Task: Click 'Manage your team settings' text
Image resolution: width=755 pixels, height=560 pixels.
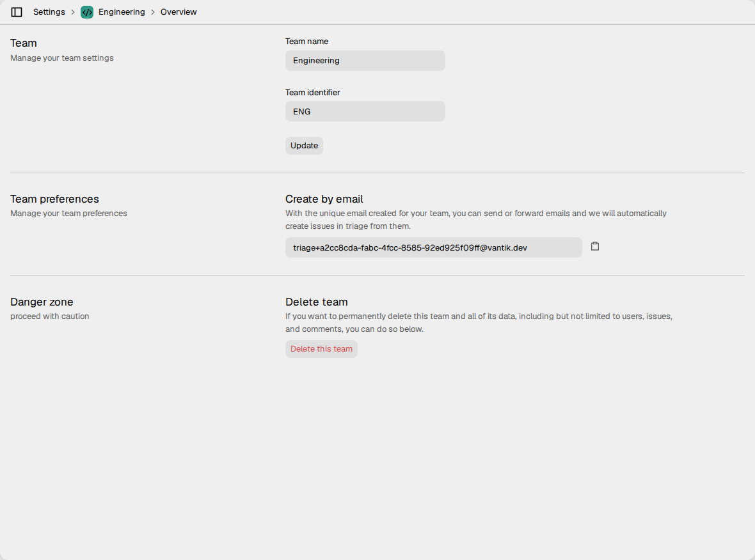Action: pyautogui.click(x=62, y=58)
